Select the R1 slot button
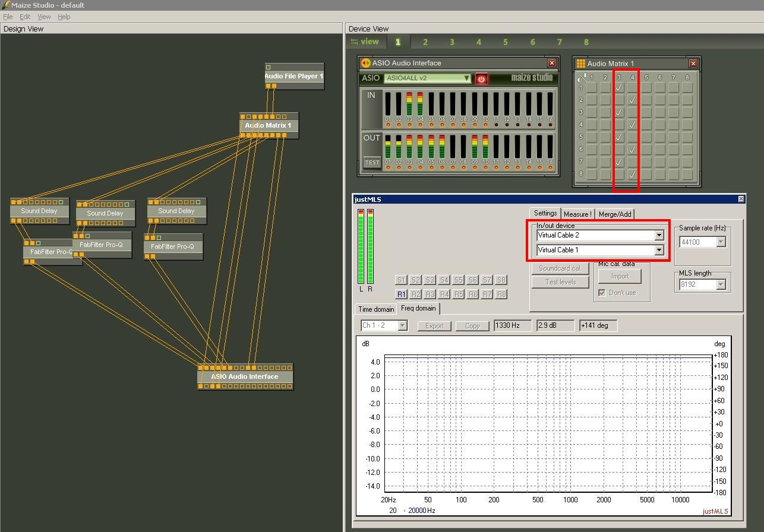This screenshot has height=532, width=764. click(x=401, y=294)
